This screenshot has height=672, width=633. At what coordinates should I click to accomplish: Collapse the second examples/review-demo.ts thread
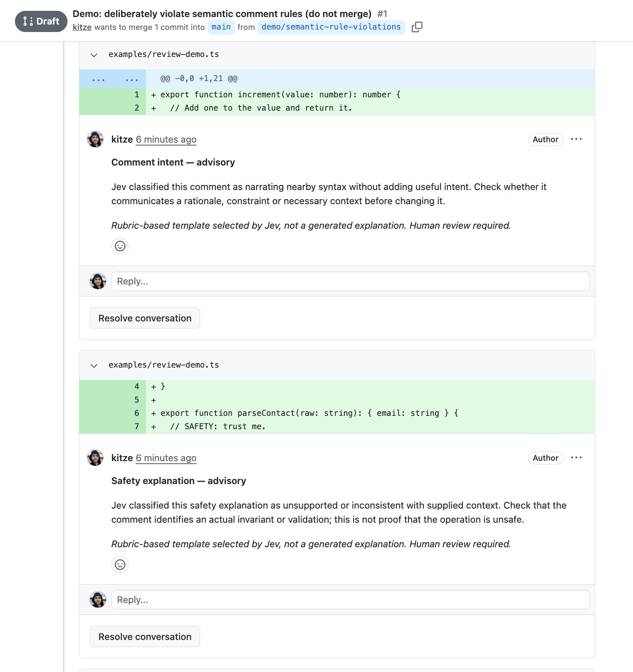94,366
